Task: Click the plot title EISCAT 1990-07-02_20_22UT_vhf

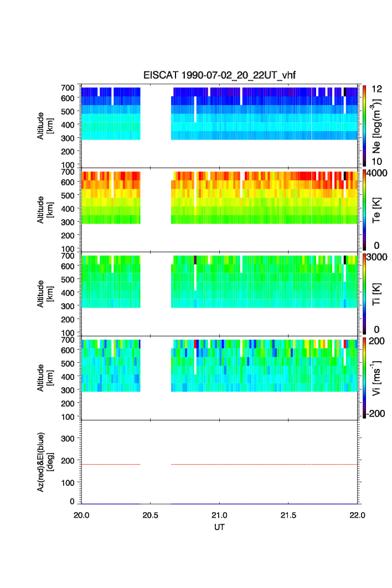Action: [x=219, y=75]
